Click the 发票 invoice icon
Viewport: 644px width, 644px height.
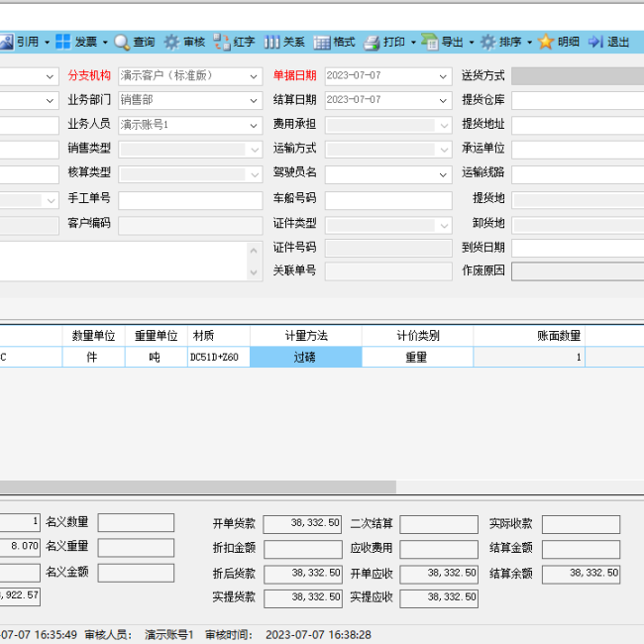62,42
